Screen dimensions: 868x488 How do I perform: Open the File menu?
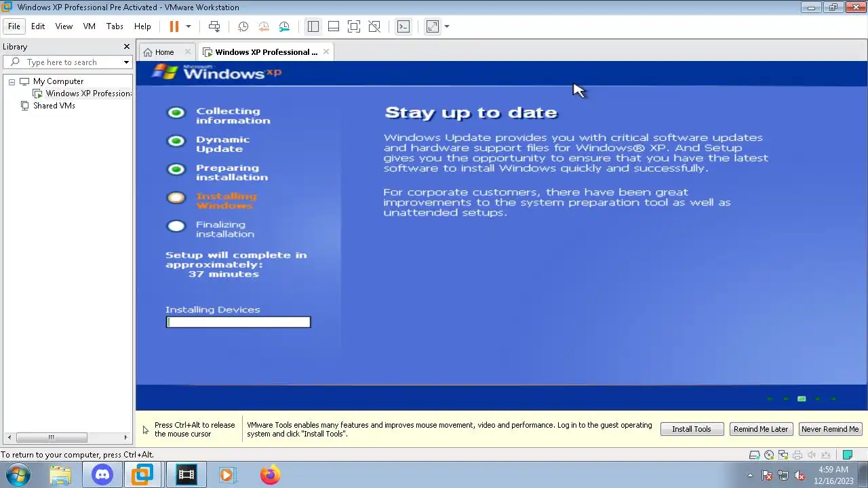pos(14,26)
